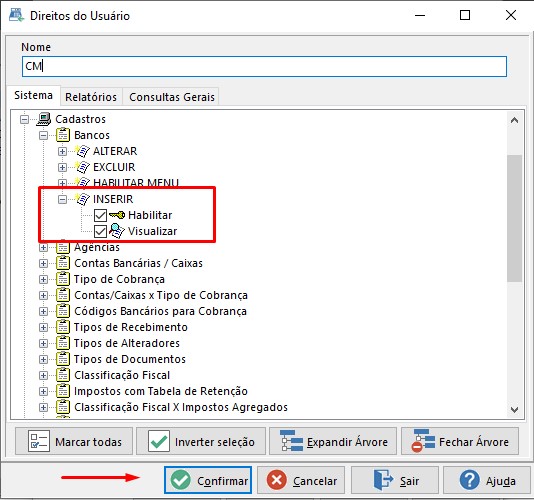Expand the EXCLUIR node
The image size is (534, 500).
(62, 167)
